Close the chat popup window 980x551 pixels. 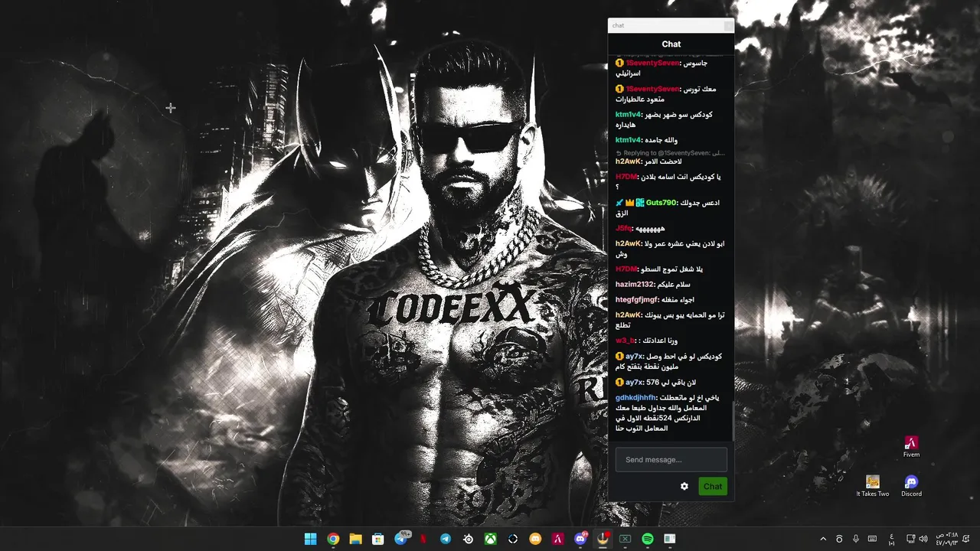728,25
